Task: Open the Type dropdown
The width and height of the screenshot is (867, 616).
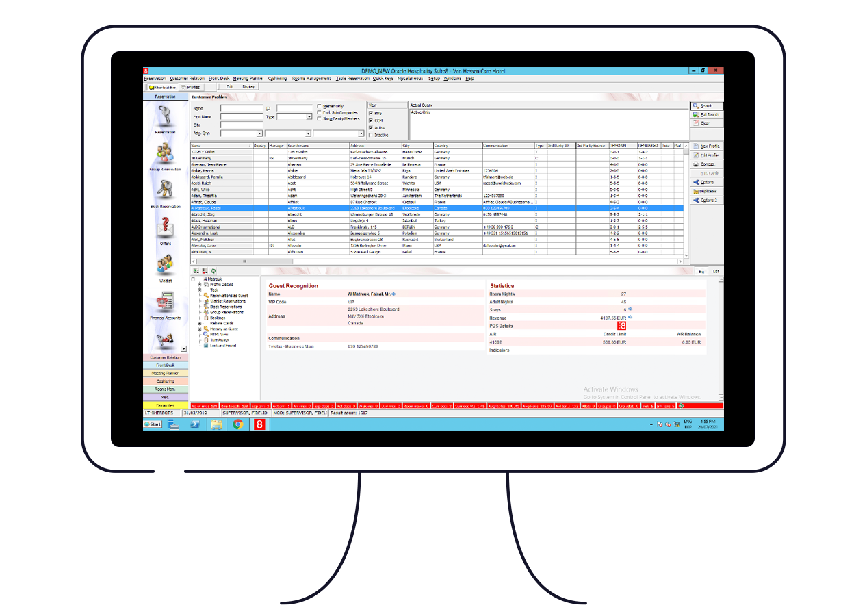Action: coord(309,117)
